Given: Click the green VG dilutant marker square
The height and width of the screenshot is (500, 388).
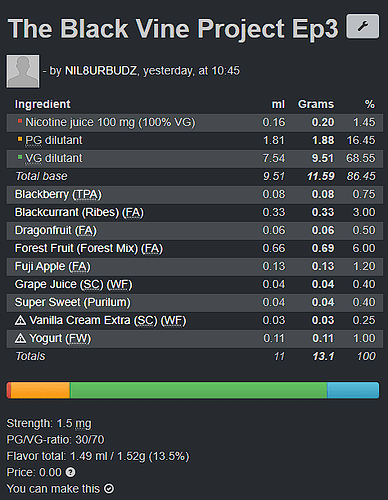Looking at the screenshot, I should [x=20, y=157].
